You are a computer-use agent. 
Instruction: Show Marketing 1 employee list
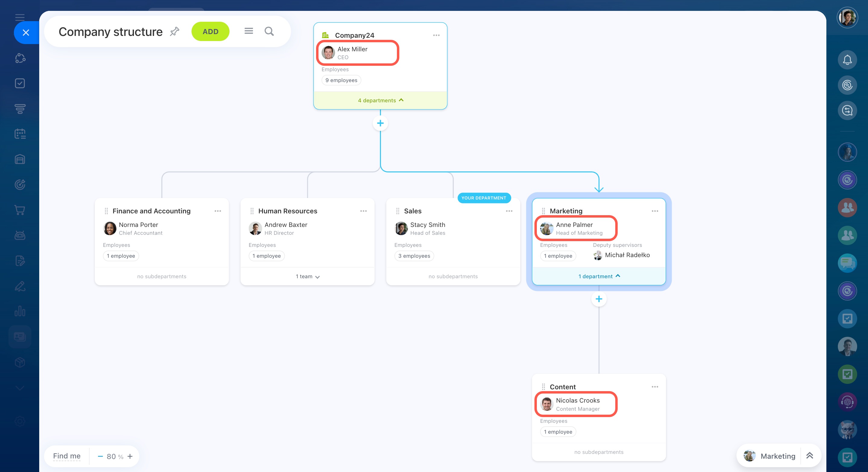(558, 256)
